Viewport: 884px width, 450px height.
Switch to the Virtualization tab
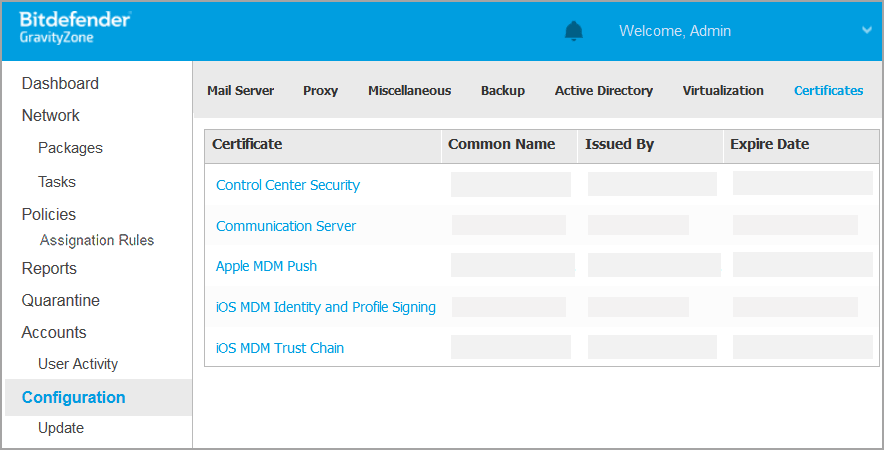coord(723,91)
